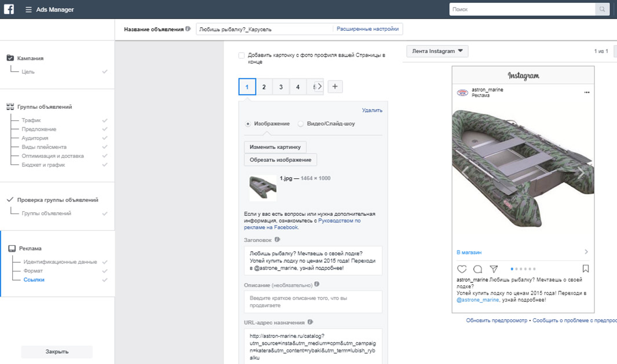Open Аудитория in sidebar

(35, 138)
